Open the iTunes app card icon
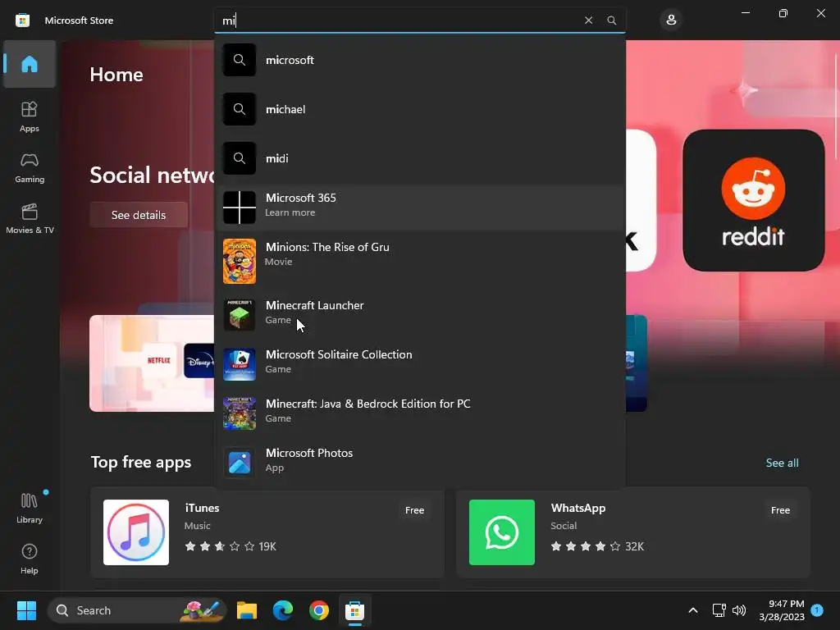Screen dimensions: 840x630 click(136, 532)
